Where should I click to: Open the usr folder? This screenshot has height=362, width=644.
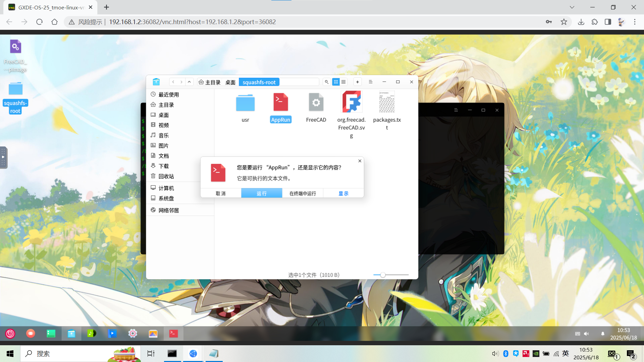pyautogui.click(x=245, y=107)
